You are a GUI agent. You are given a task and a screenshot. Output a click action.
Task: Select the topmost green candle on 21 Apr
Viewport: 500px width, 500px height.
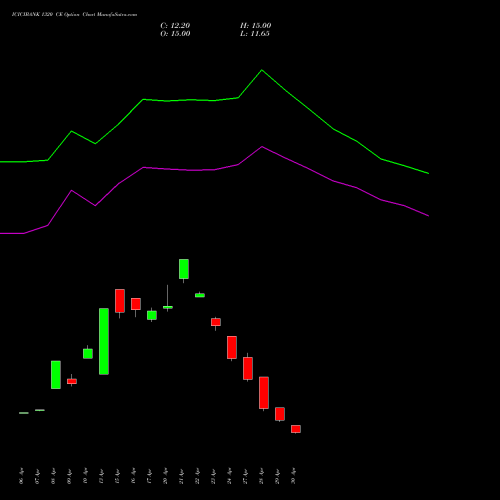(x=184, y=269)
